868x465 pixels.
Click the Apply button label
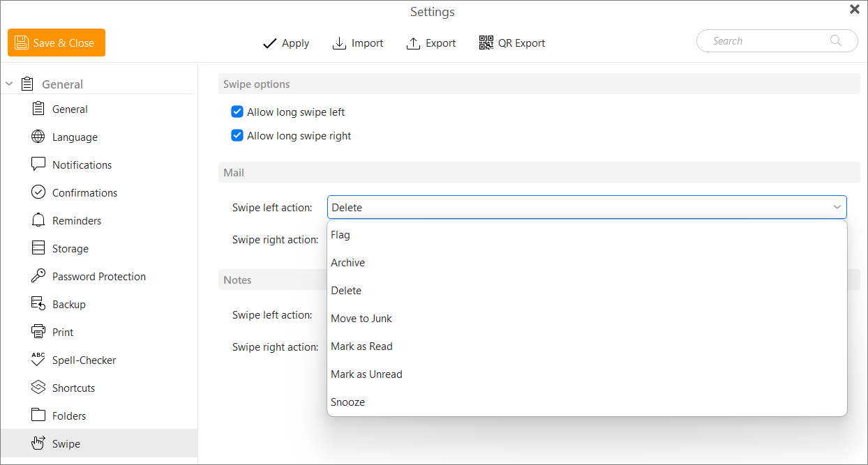tap(295, 43)
